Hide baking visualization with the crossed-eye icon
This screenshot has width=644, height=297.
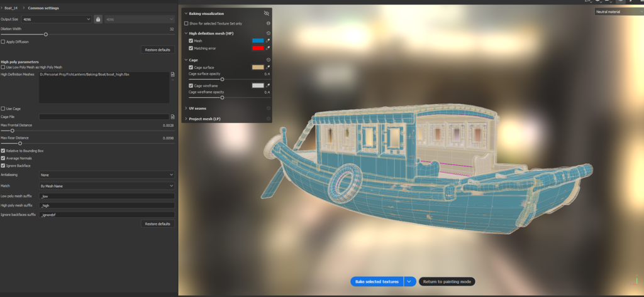pyautogui.click(x=266, y=14)
